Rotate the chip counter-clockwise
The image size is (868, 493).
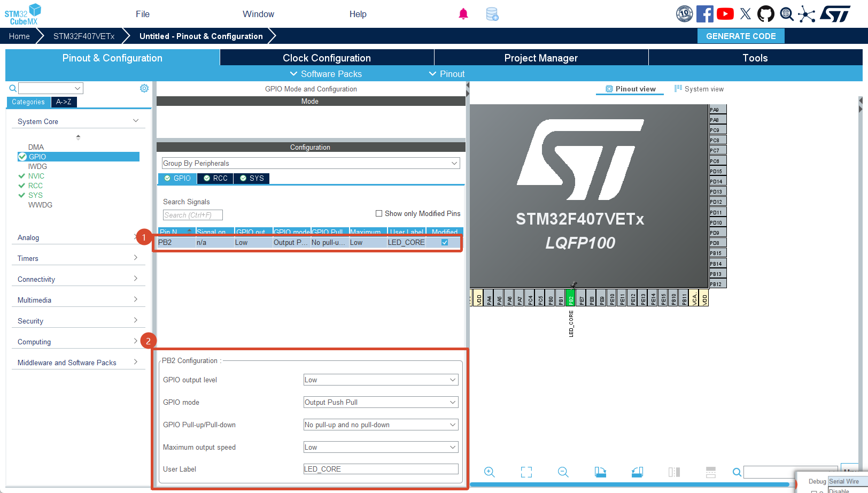point(637,472)
